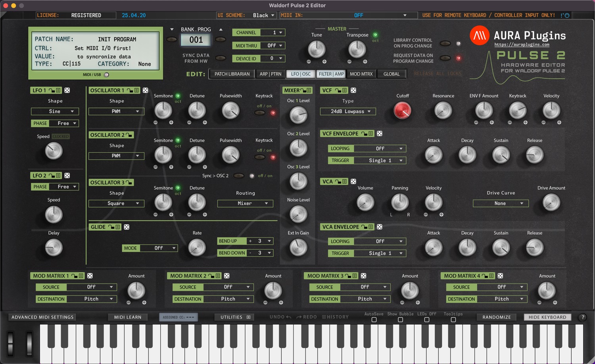
Task: Toggle Sync > OSC 2 switch
Action: click(x=239, y=176)
